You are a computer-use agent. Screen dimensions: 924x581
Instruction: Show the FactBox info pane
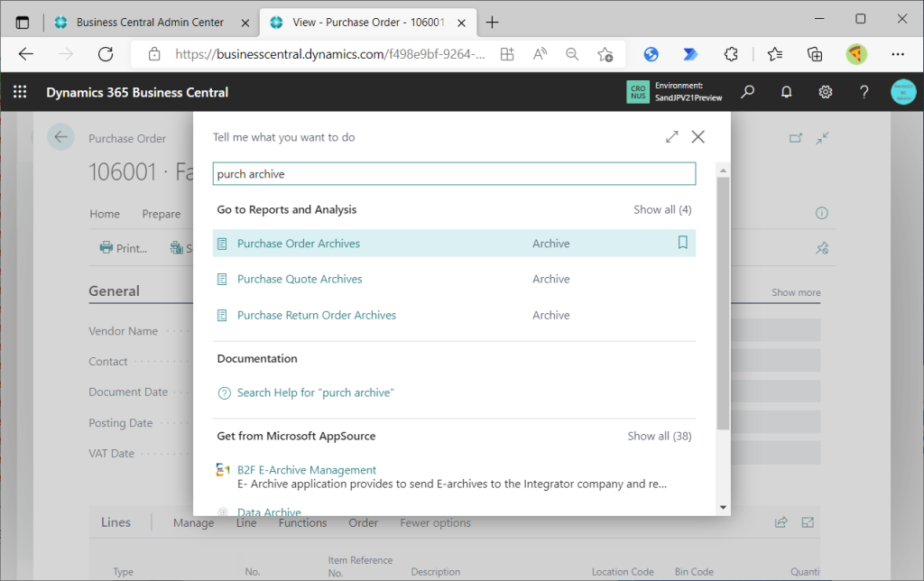click(821, 213)
